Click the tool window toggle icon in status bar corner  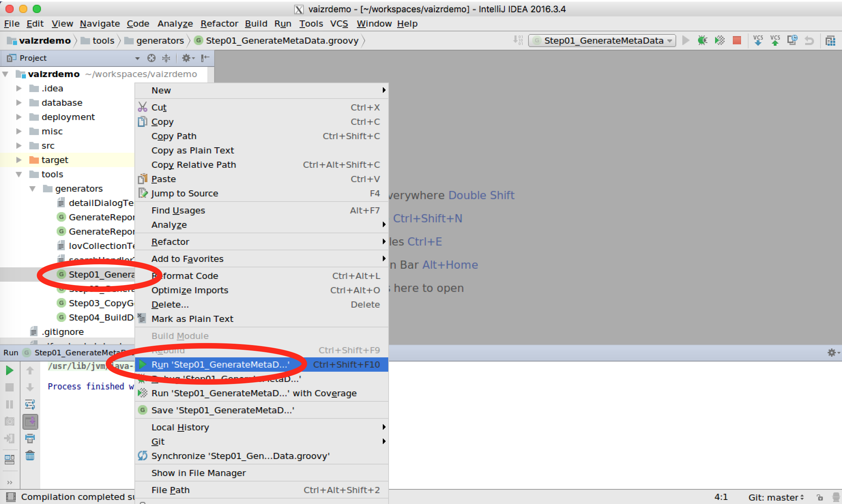click(x=11, y=497)
